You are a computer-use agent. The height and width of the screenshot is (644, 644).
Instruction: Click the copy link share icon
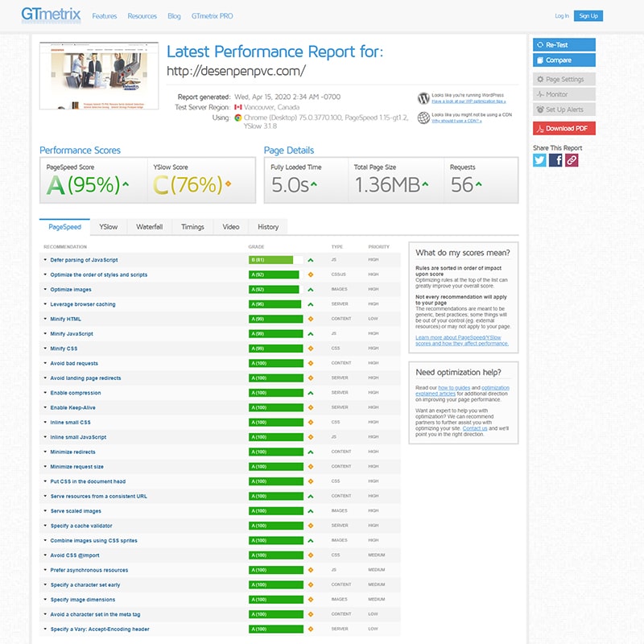(x=572, y=160)
